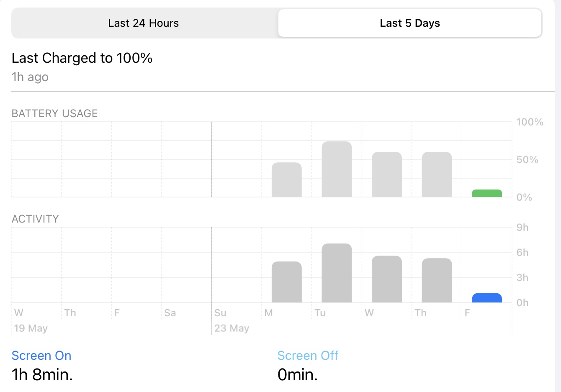Choose Thursday's grey Activity bar
561x392 pixels.
[x=437, y=280]
